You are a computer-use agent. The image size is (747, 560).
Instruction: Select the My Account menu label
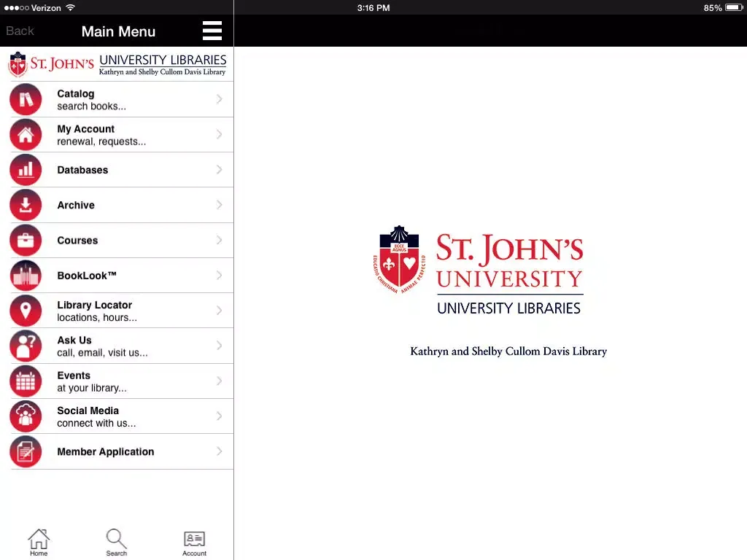(x=86, y=129)
